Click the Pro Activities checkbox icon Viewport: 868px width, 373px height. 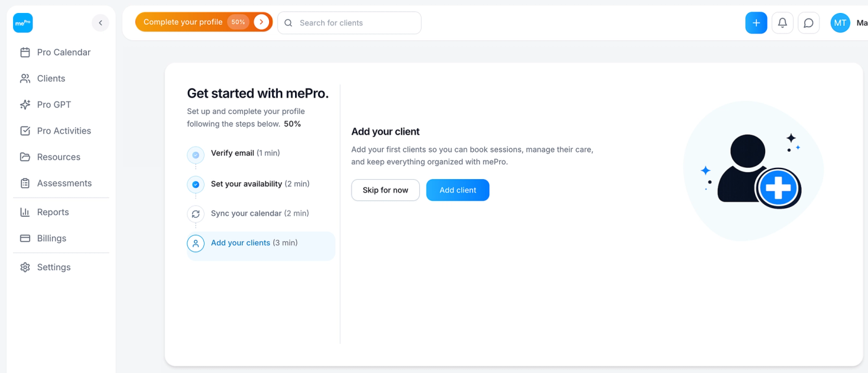coord(25,131)
